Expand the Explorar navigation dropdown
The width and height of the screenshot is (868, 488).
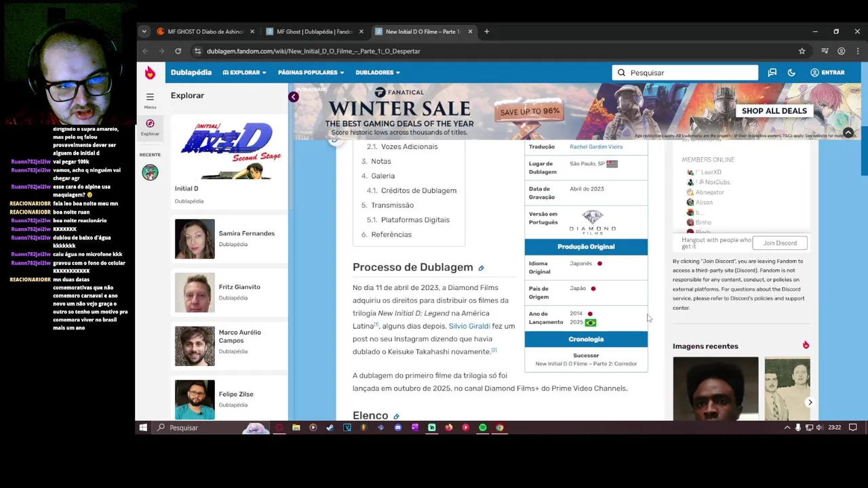(x=245, y=73)
